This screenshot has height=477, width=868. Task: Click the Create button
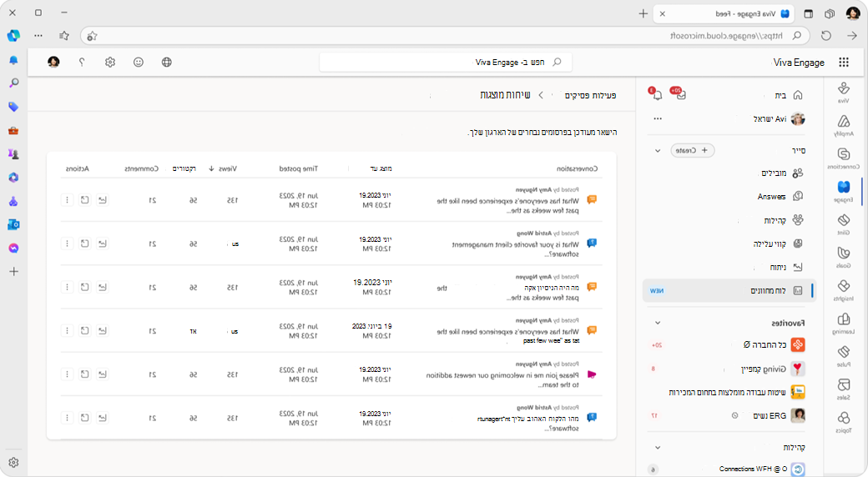click(693, 150)
